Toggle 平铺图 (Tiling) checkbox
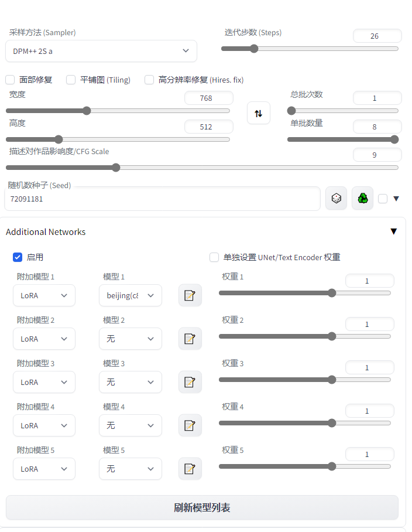The height and width of the screenshot is (532, 412). 71,80
